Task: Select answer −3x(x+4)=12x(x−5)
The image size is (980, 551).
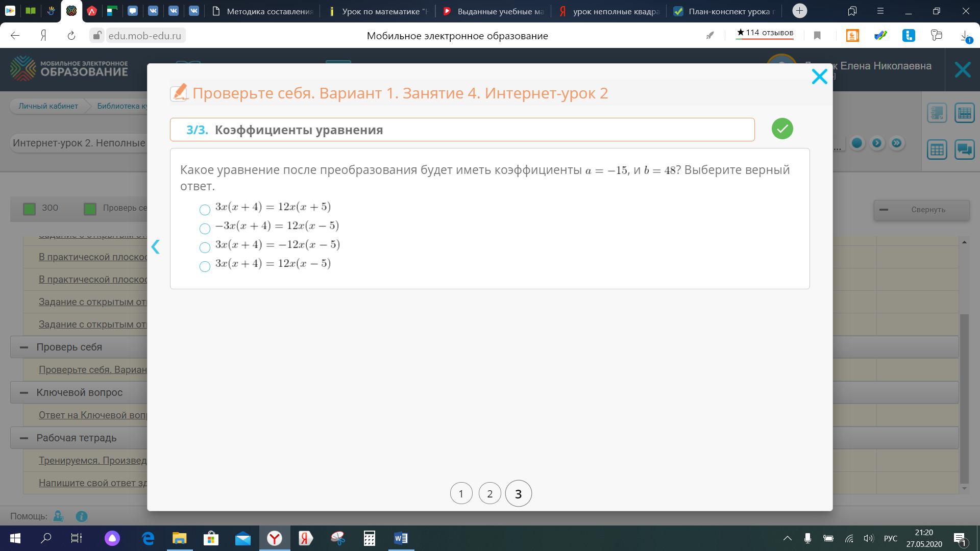Action: point(205,229)
